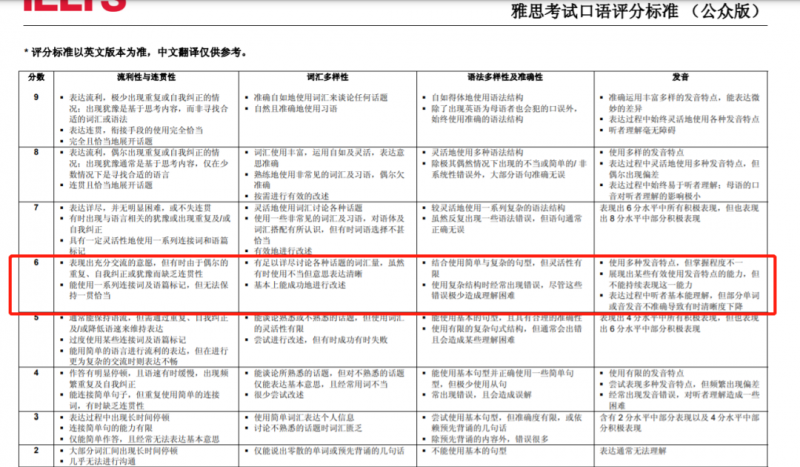The height and width of the screenshot is (467, 800).
Task: Click band 9 流利性与连贯性 cell text
Action: [144, 119]
